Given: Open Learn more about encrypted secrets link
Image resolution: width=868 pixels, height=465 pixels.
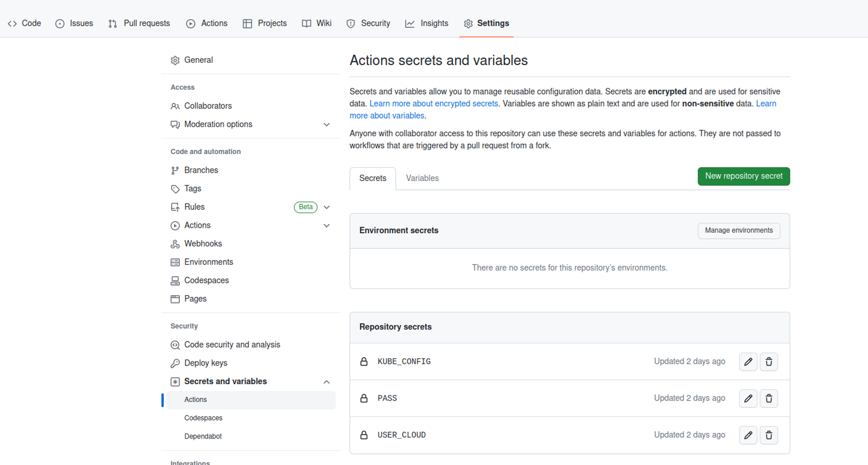Looking at the screenshot, I should [x=433, y=103].
